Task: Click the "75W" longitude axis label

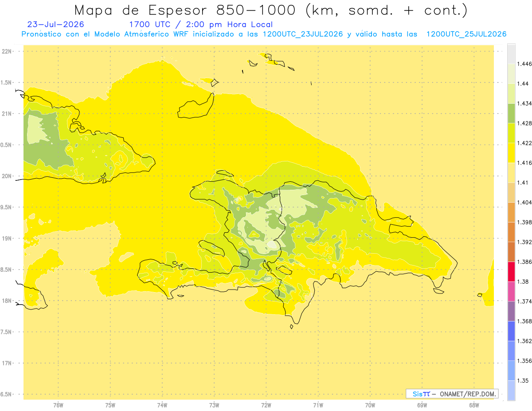Action: pyautogui.click(x=110, y=405)
